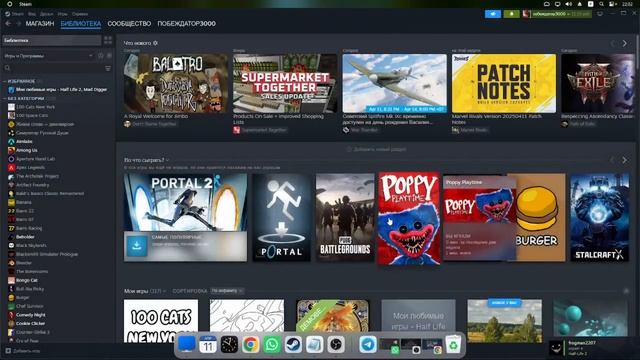This screenshot has height=360, width=640.
Task: Open the Что нового settings gear
Action: tap(156, 43)
